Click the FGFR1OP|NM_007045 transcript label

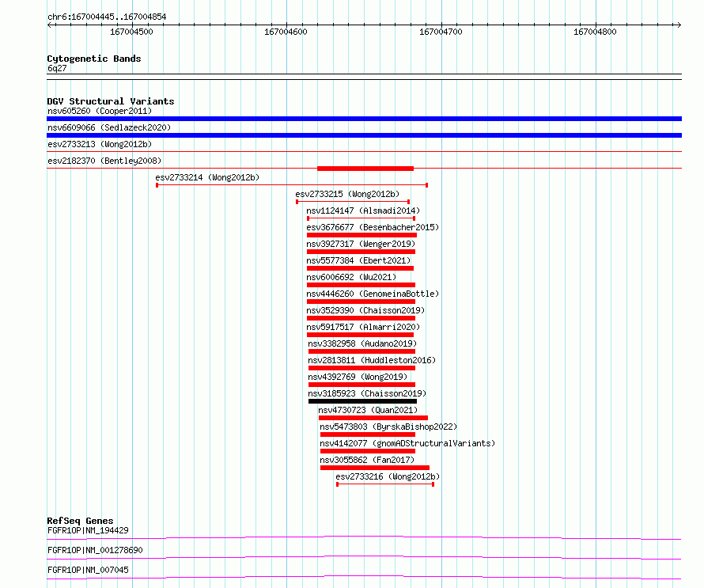pos(88,570)
